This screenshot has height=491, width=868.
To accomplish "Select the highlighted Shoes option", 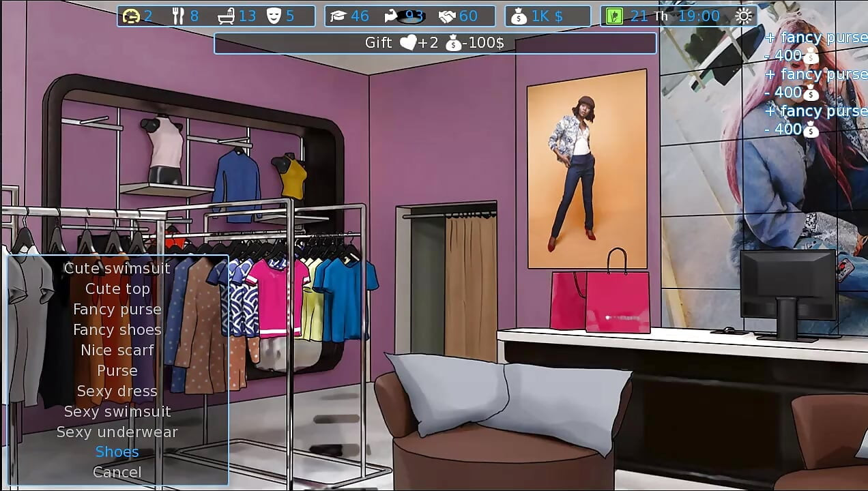I will coord(117,451).
